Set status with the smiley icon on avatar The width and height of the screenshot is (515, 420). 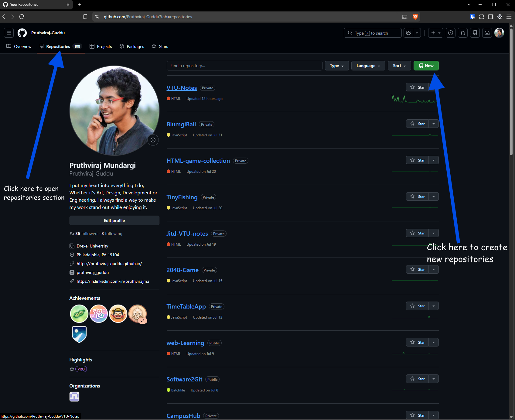153,140
